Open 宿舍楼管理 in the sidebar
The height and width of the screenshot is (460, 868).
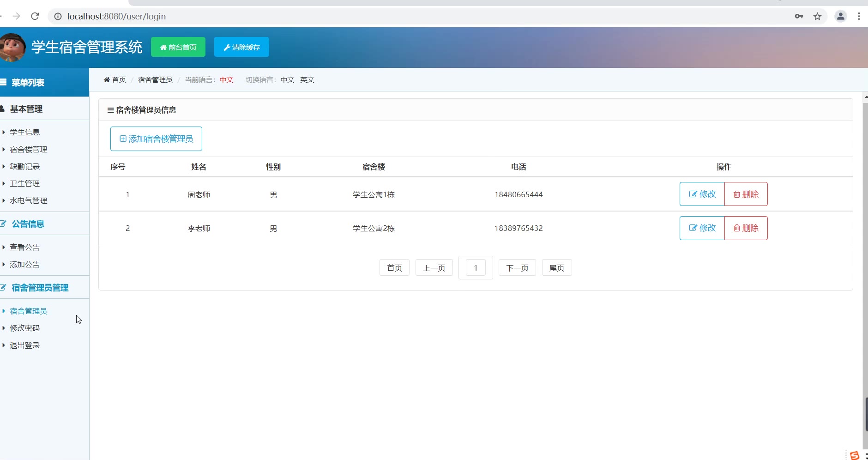coord(29,149)
